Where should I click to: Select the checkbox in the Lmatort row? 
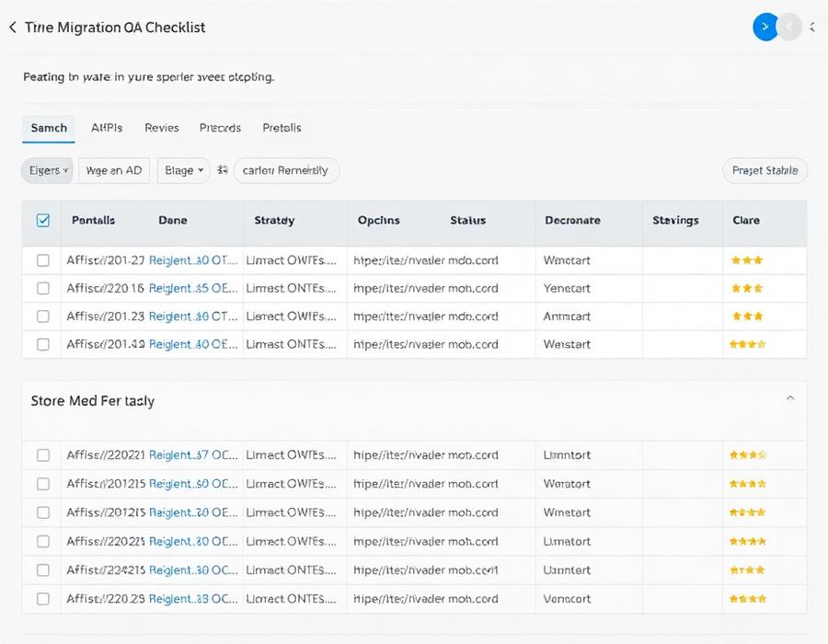click(x=42, y=542)
